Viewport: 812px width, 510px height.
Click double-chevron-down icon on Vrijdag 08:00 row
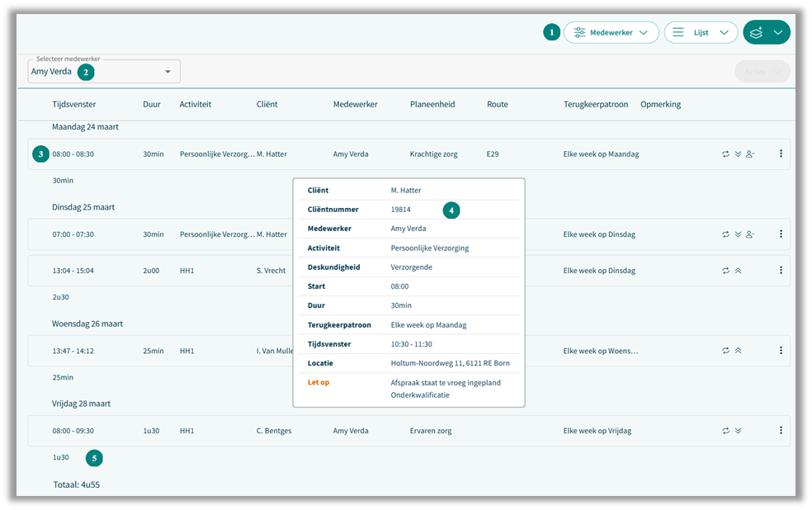[x=738, y=431]
